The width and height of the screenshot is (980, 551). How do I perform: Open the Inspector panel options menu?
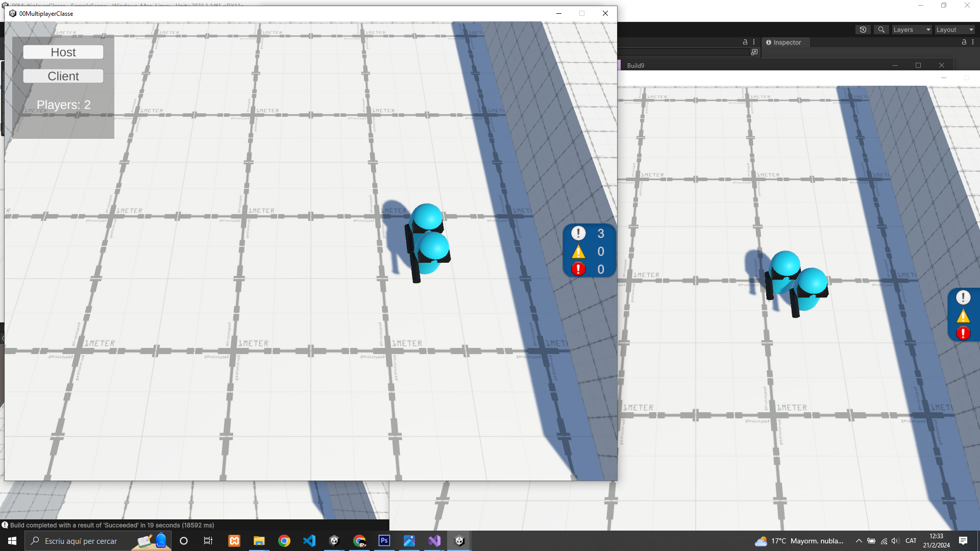(x=973, y=42)
